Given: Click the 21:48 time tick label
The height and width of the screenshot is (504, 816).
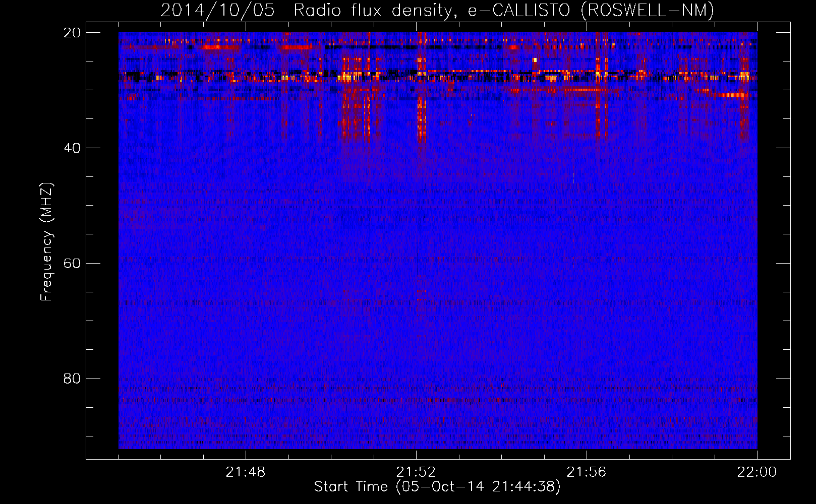Looking at the screenshot, I should tap(246, 472).
